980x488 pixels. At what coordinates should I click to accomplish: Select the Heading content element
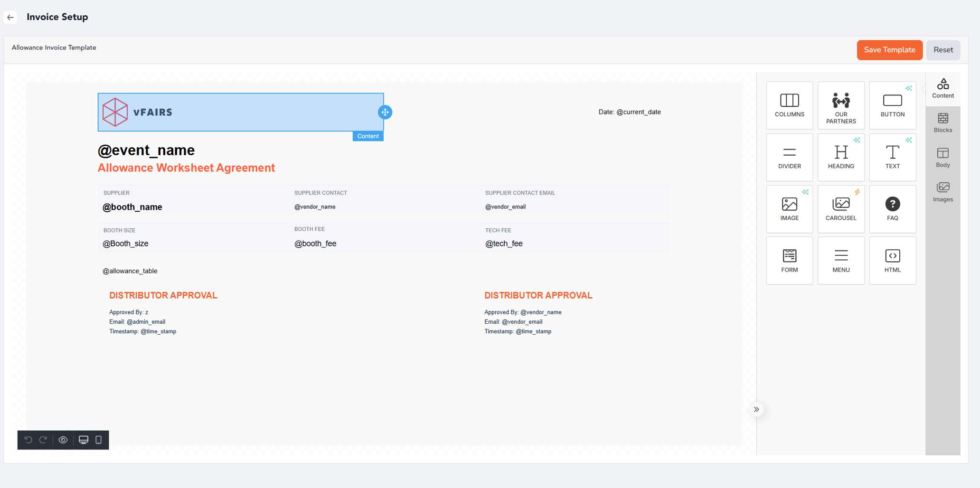pyautogui.click(x=840, y=157)
